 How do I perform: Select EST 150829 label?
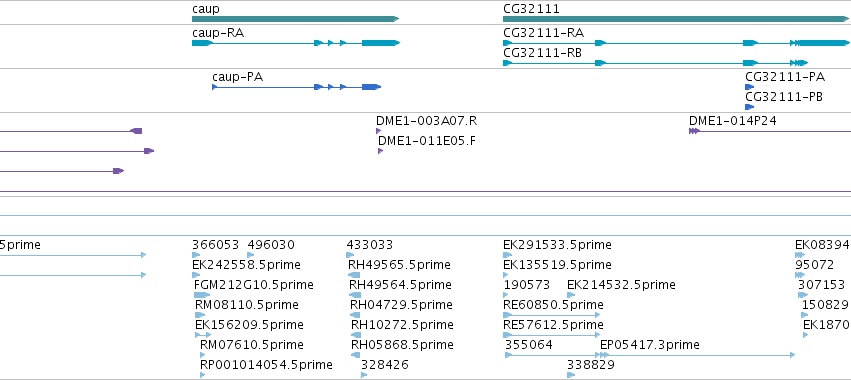pyautogui.click(x=825, y=305)
